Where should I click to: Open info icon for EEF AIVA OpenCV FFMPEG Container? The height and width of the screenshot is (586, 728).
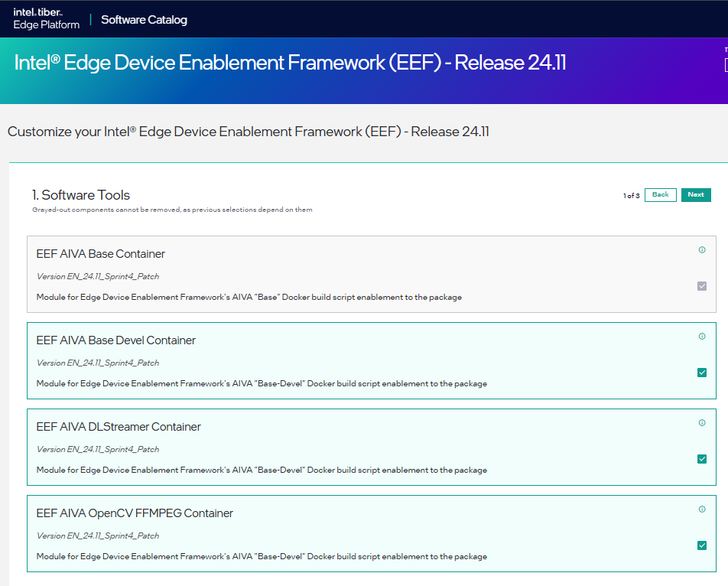tap(702, 509)
